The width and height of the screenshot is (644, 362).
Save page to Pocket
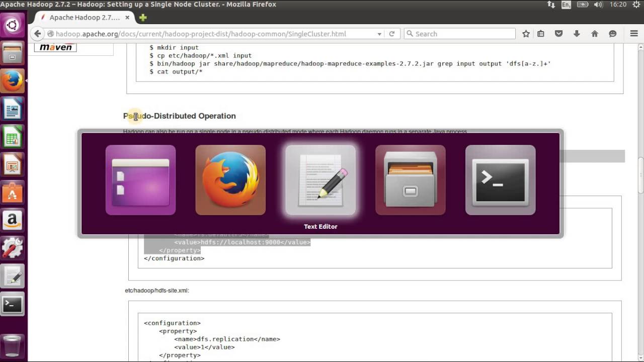558,34
